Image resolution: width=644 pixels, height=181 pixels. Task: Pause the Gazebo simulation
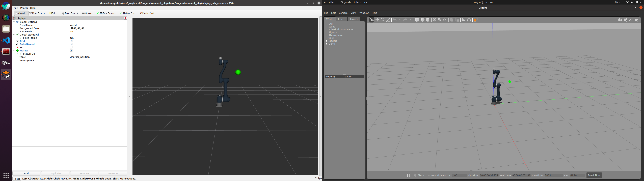tap(409, 175)
